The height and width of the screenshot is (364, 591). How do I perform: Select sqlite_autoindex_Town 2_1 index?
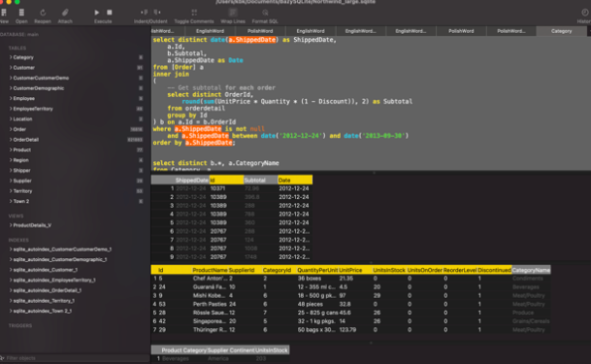pyautogui.click(x=43, y=311)
